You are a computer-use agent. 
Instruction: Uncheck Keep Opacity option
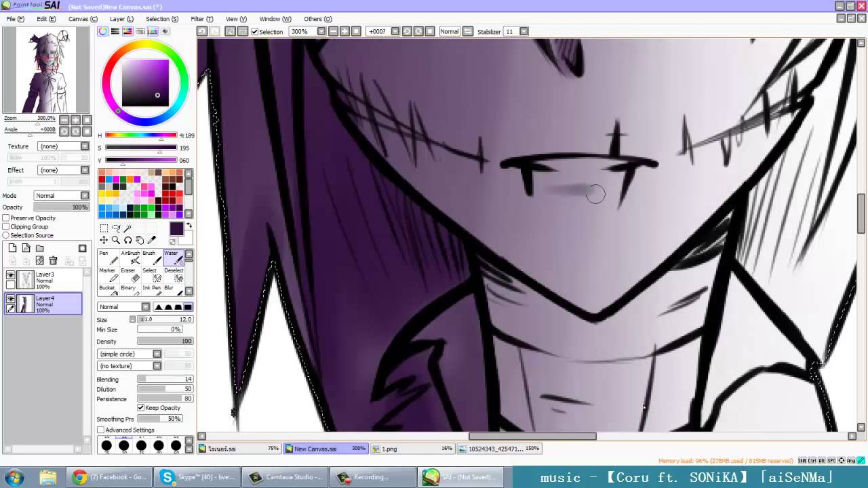(141, 407)
